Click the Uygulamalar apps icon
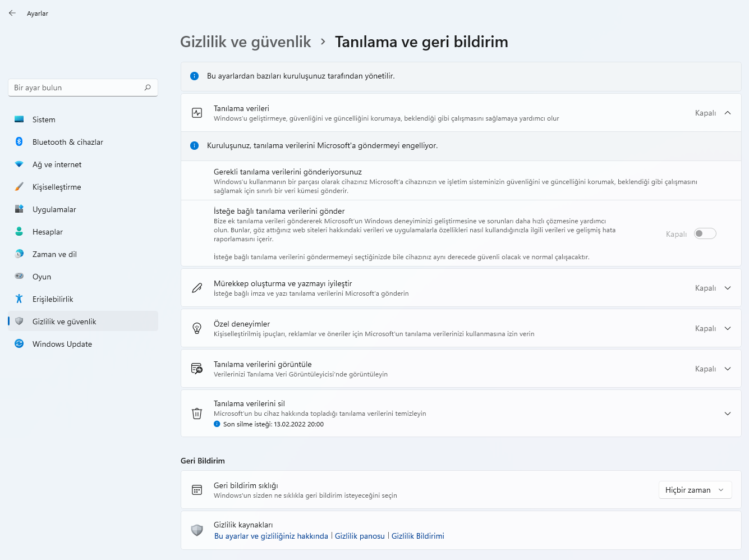This screenshot has height=560, width=749. pyautogui.click(x=19, y=209)
